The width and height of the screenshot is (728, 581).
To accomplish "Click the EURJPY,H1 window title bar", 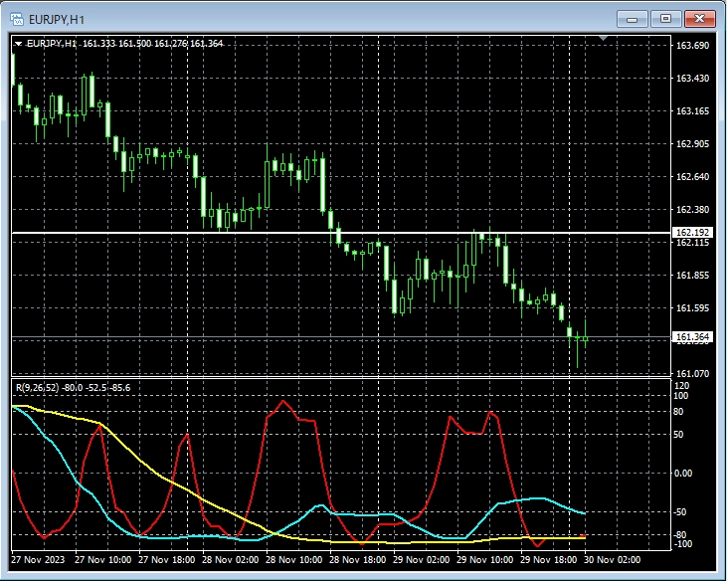I will 298,18.
